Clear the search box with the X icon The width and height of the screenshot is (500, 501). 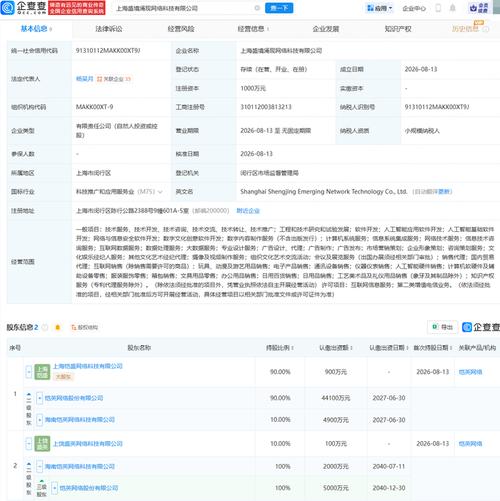pyautogui.click(x=257, y=8)
